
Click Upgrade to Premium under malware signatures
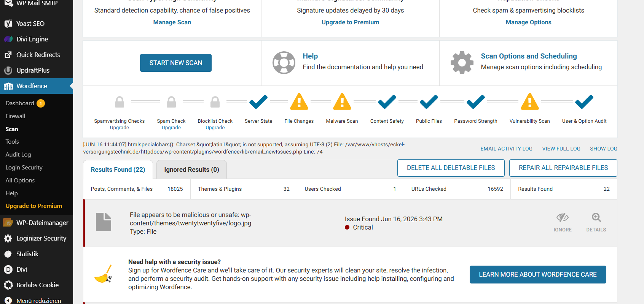click(351, 22)
